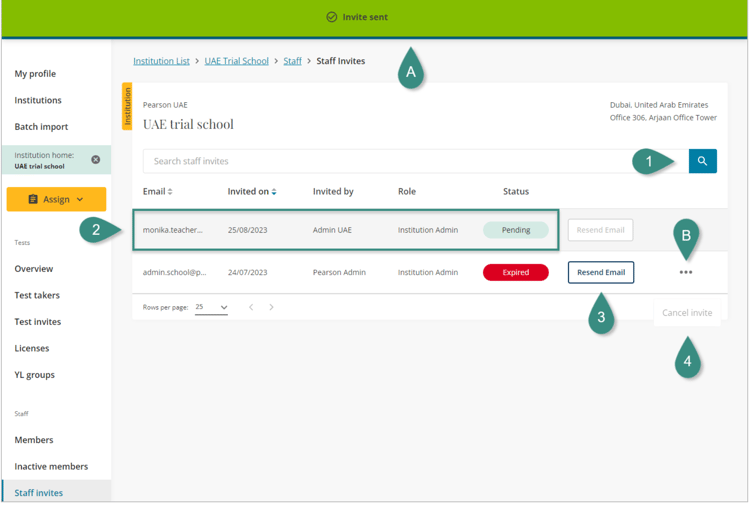Open Test takers in the sidebar
This screenshot has width=750, height=505.
tap(37, 295)
